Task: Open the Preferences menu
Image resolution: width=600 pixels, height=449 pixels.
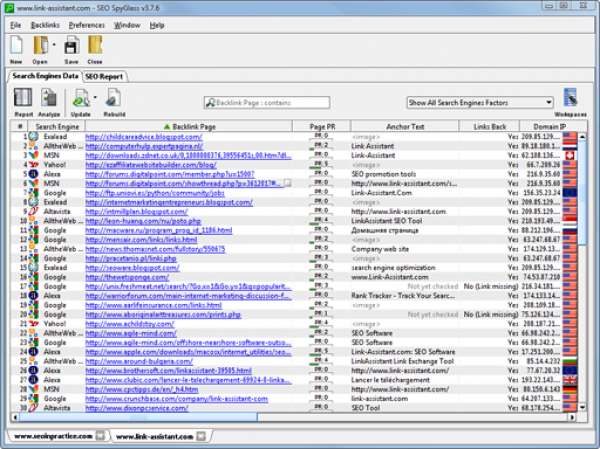Action: tap(86, 24)
